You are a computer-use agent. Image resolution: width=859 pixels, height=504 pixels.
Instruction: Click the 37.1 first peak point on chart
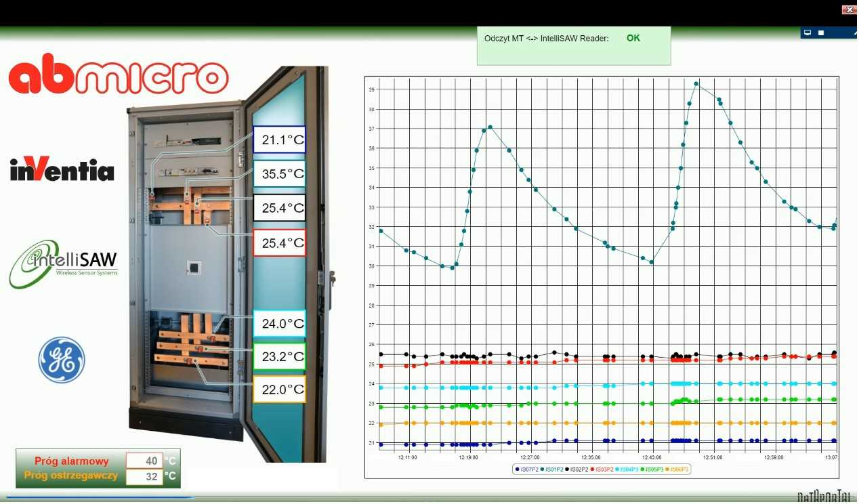[490, 127]
